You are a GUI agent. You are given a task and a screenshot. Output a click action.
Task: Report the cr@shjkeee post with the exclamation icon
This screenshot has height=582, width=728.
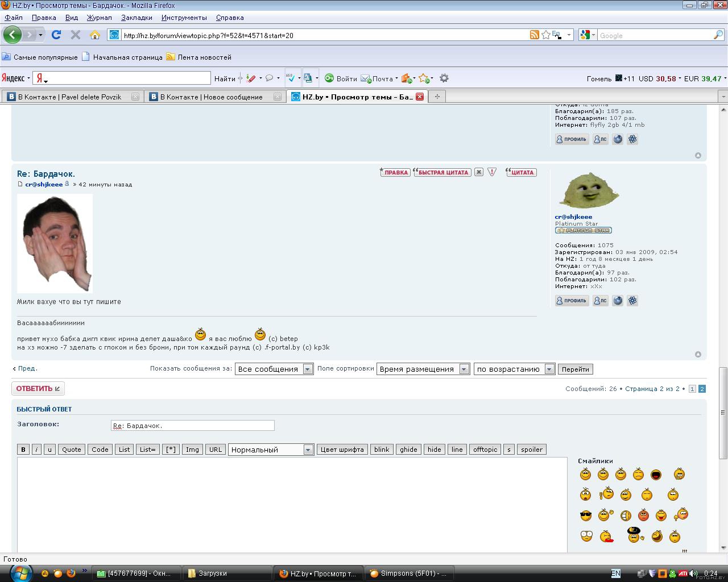click(x=492, y=172)
